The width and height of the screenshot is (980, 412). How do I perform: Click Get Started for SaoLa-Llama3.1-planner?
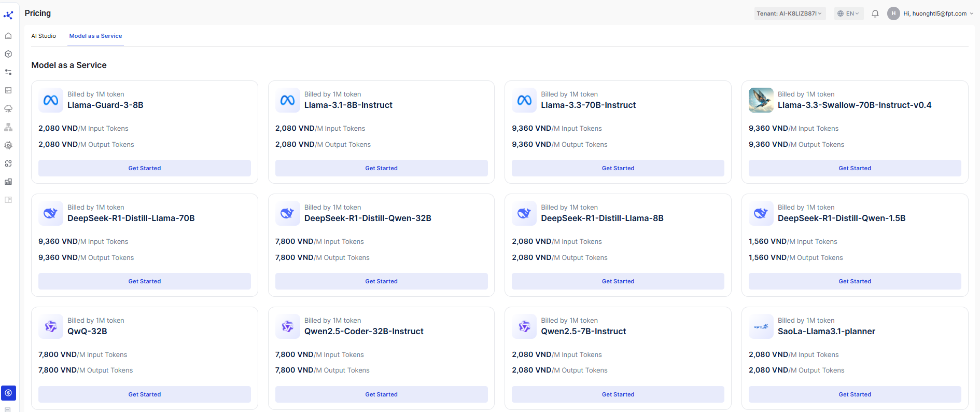pos(855,394)
